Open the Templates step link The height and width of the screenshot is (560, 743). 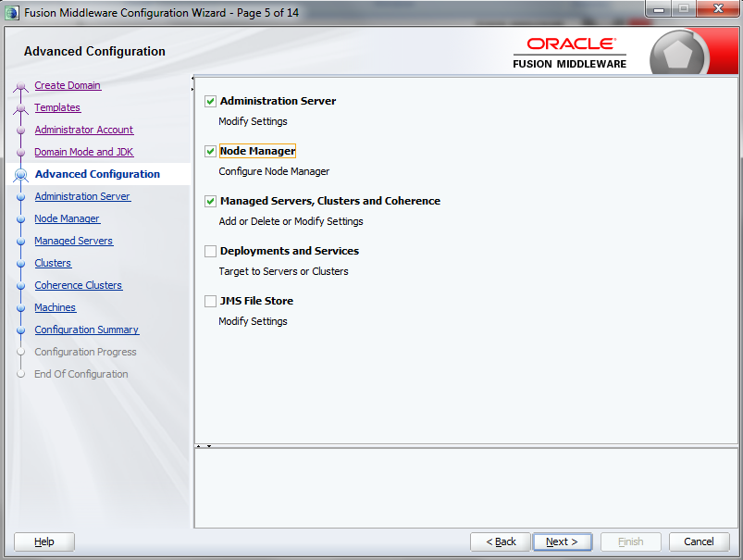coord(57,107)
